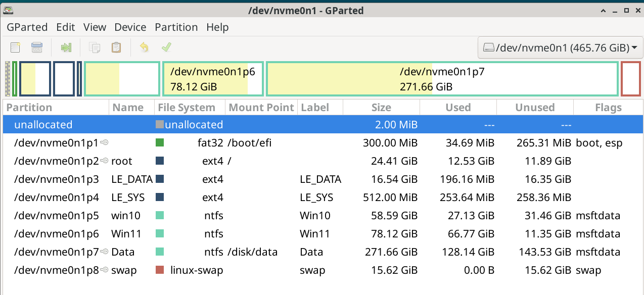This screenshot has width=644, height=295.
Task: Select the /dev/nvme0n1p5 win10 row
Action: [323, 216]
